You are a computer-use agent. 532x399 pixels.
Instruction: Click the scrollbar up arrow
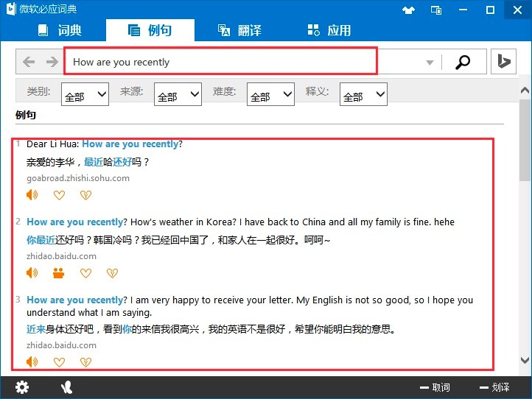tap(525, 90)
